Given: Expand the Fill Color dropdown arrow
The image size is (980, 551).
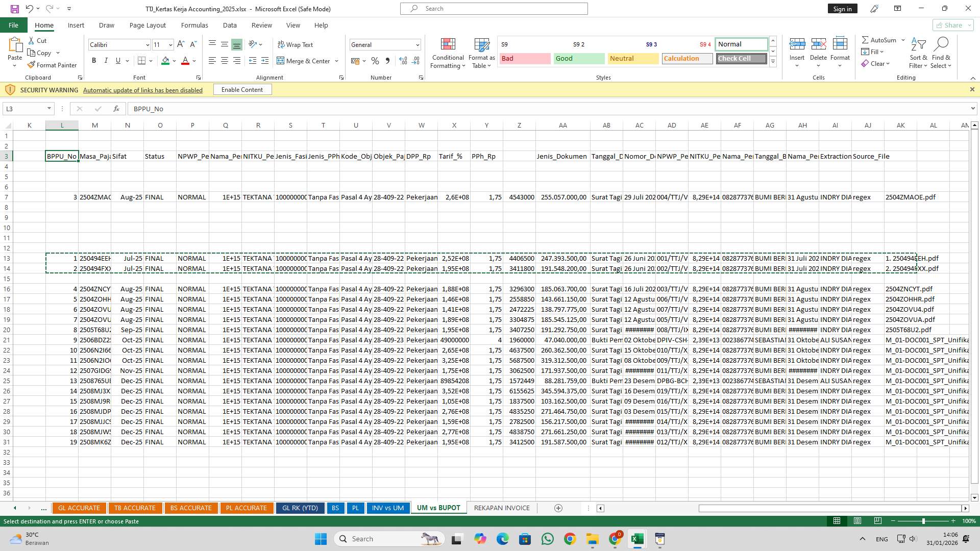Looking at the screenshot, I should point(173,61).
